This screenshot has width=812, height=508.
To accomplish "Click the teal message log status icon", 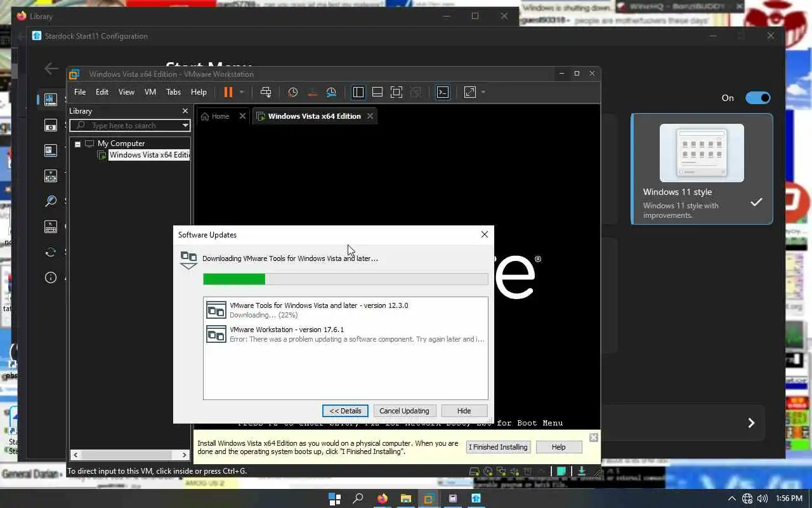I will 561,471.
